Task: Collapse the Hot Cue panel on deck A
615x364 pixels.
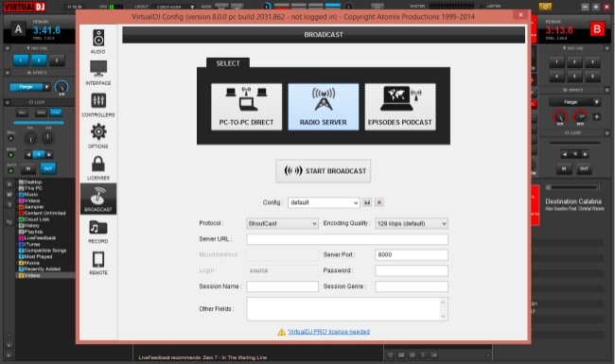Action: click(x=7, y=48)
